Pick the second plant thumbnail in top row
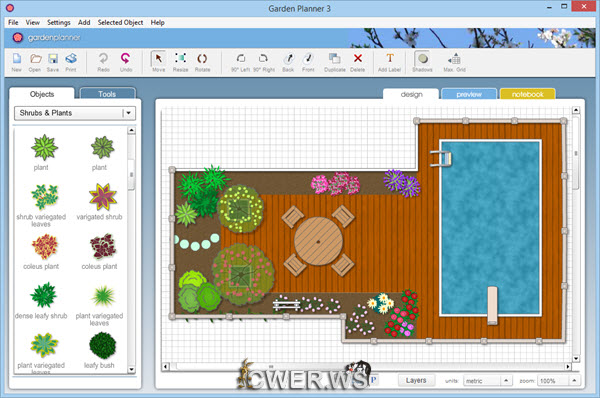The width and height of the screenshot is (600, 398). [103, 147]
